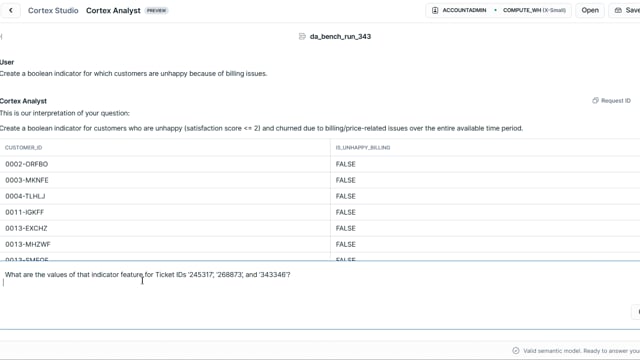640x360 pixels.
Task: Click the FALSE value for 0013-EXCHZ
Action: pos(346,228)
